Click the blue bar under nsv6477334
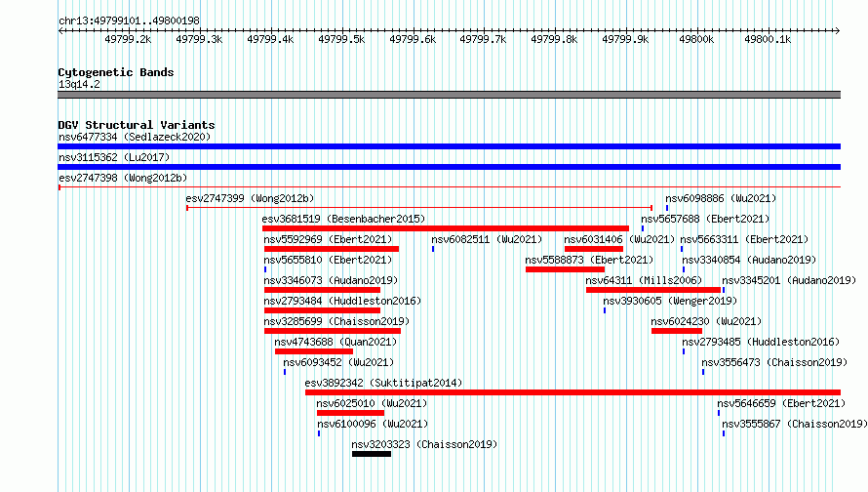 tap(449, 146)
